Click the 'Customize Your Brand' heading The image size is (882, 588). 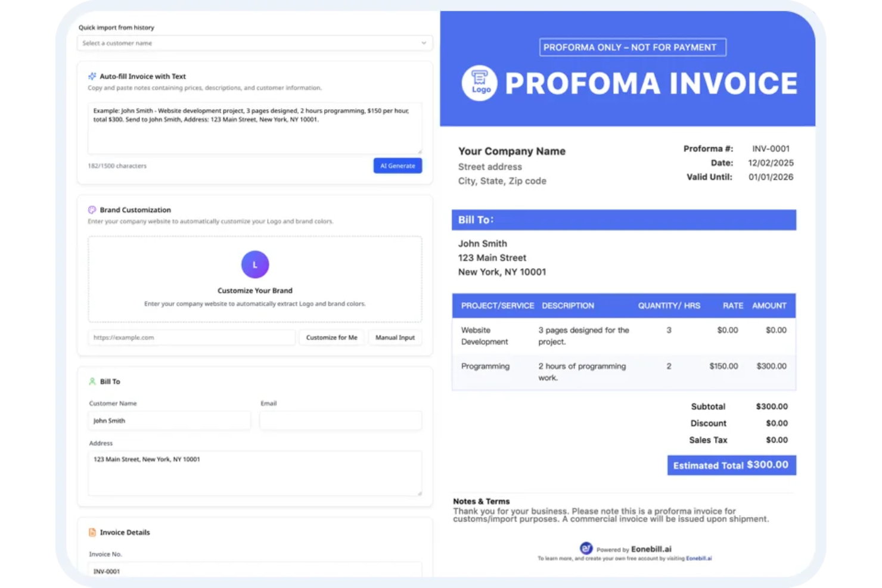point(255,291)
